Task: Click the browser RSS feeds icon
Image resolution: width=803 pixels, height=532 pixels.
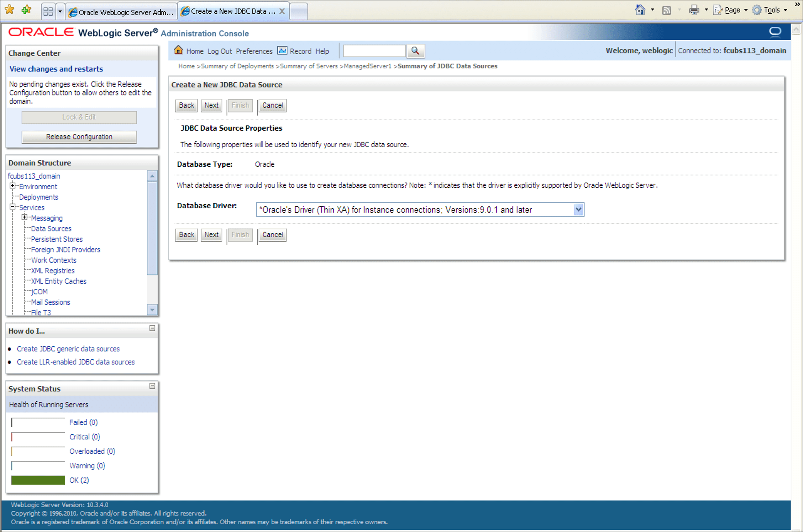Action: [x=666, y=10]
